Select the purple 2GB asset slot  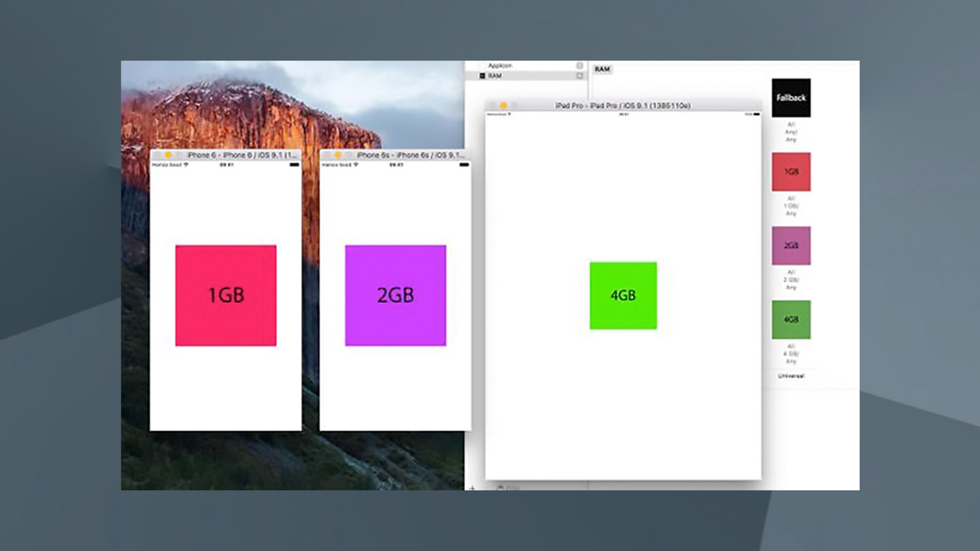click(x=791, y=246)
